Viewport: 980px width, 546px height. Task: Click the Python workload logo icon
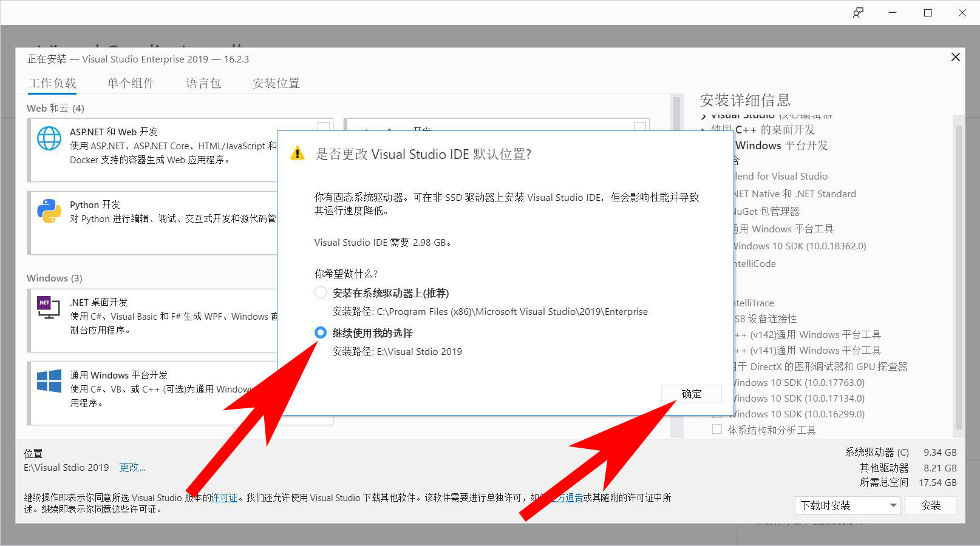(x=49, y=211)
